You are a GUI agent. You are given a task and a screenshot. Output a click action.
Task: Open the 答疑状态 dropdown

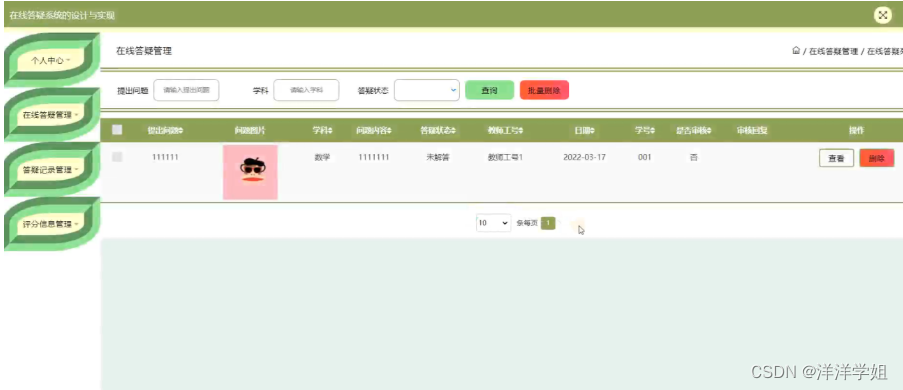coord(427,90)
